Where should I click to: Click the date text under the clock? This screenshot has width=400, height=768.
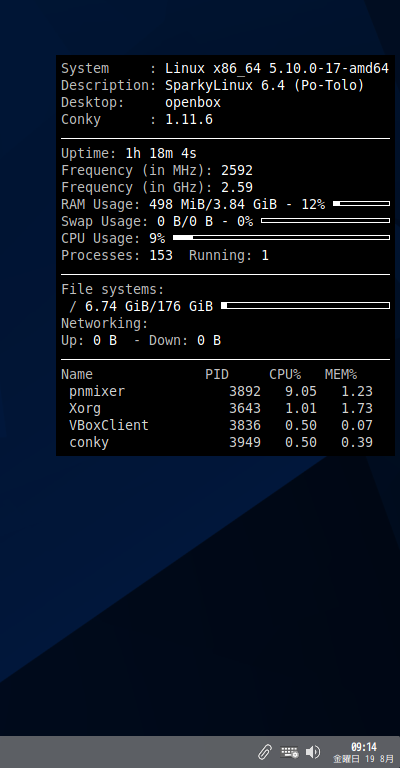coord(363,759)
